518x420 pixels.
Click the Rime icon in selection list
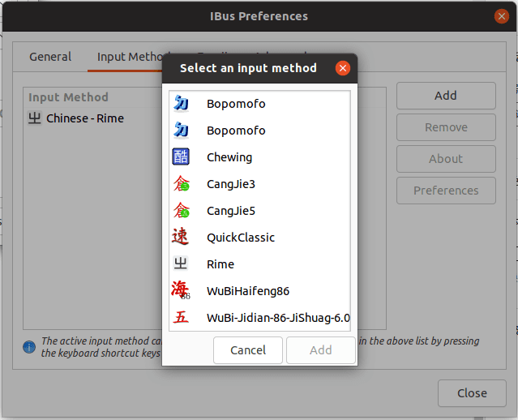pyautogui.click(x=181, y=264)
